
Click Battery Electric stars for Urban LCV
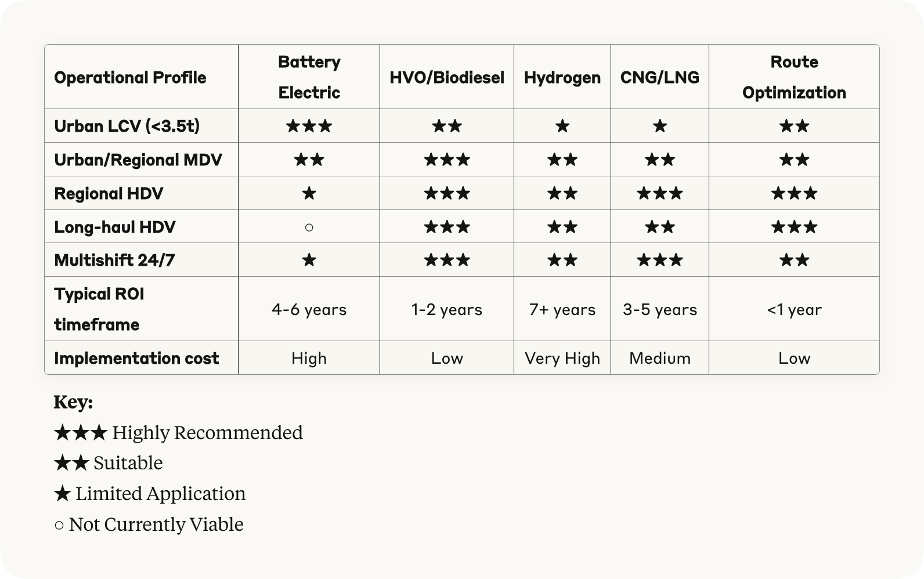coord(309,126)
